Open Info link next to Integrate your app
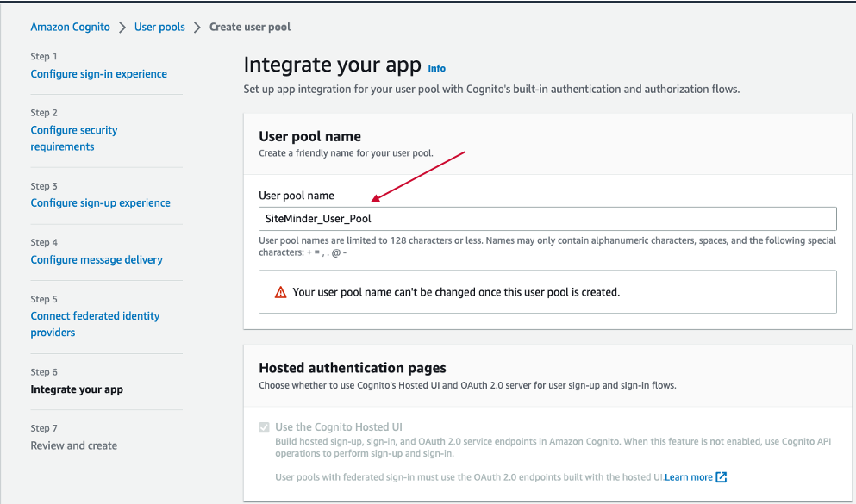 (437, 68)
